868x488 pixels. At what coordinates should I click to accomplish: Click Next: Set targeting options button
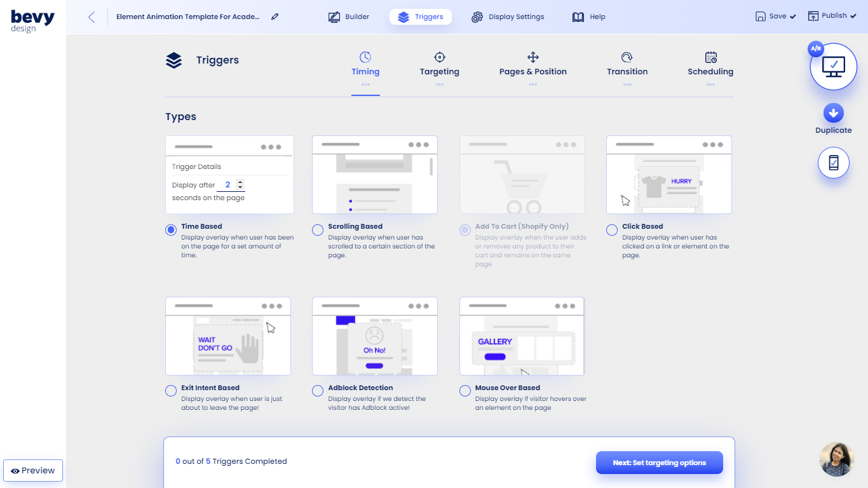tap(659, 463)
